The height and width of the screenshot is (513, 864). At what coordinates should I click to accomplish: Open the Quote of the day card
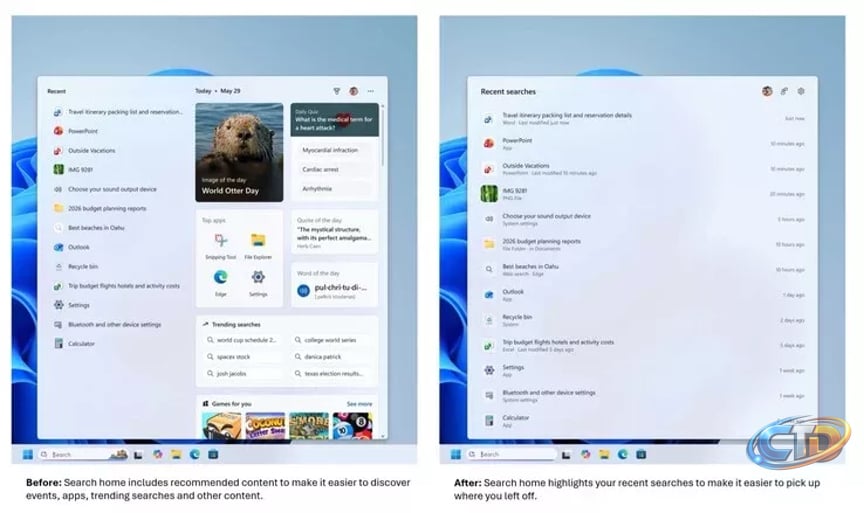(334, 232)
